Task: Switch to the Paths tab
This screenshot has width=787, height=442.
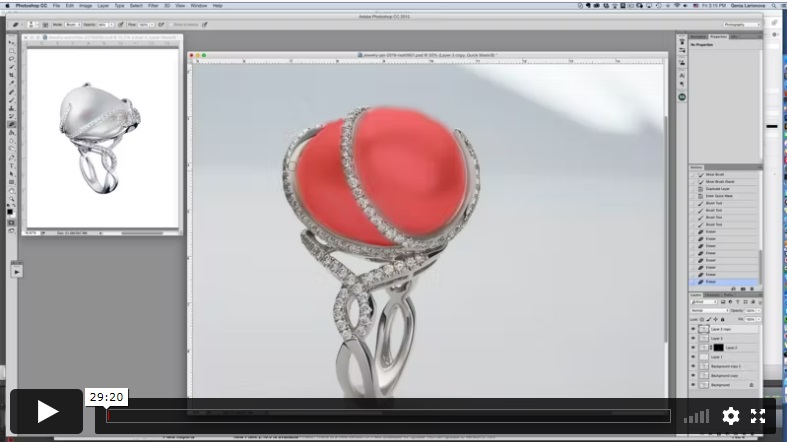Action: [728, 295]
